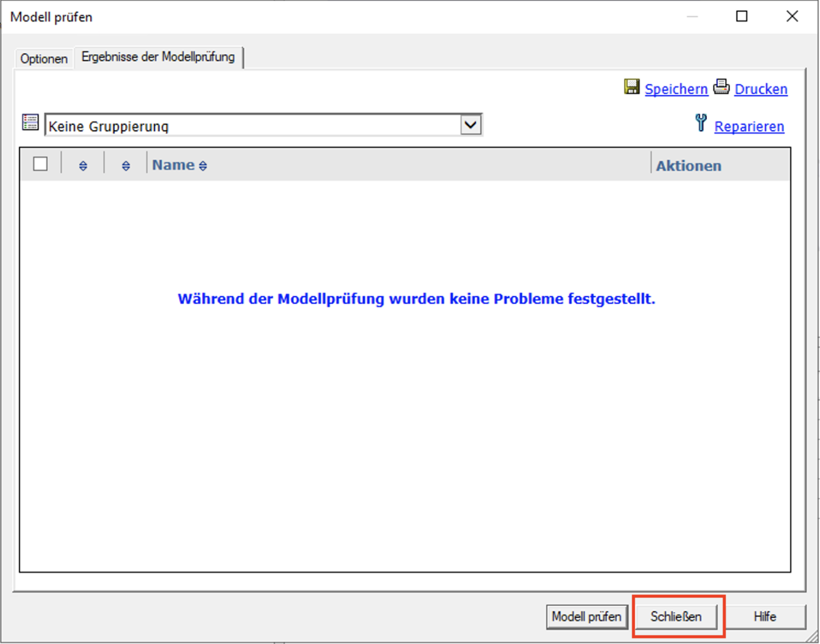Click the grouping list icon beside the dropdown

[30, 122]
